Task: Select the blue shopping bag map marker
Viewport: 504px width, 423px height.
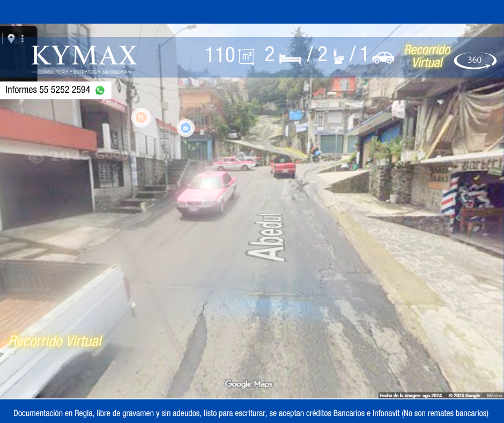Action: [186, 128]
